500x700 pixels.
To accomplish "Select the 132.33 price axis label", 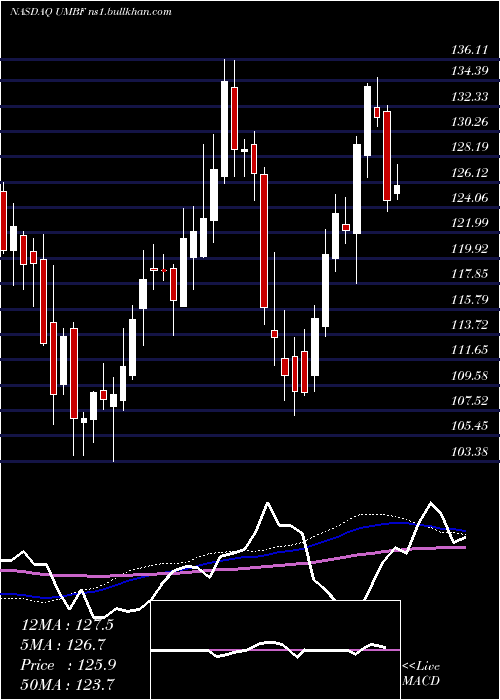I will coord(470,96).
